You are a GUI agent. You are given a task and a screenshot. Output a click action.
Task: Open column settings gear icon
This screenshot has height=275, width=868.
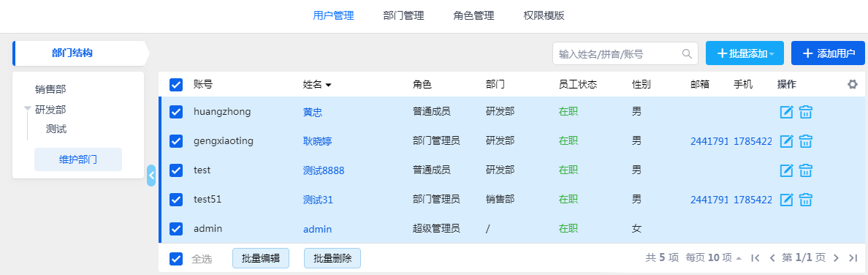coord(853,84)
